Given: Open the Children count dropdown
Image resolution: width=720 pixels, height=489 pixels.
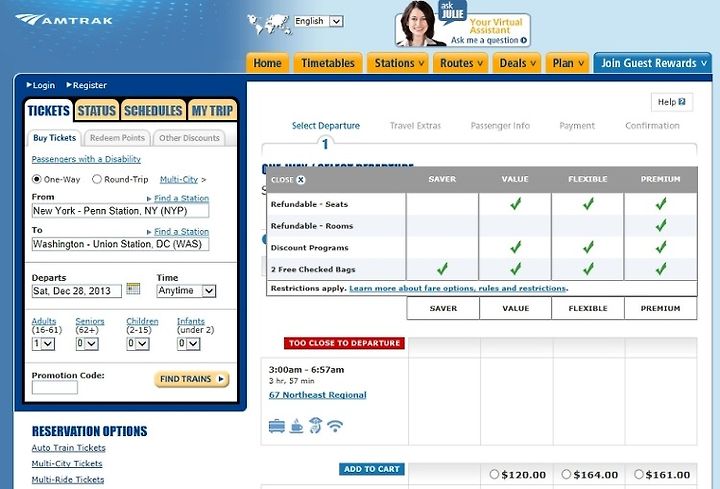Looking at the screenshot, I should (138, 344).
